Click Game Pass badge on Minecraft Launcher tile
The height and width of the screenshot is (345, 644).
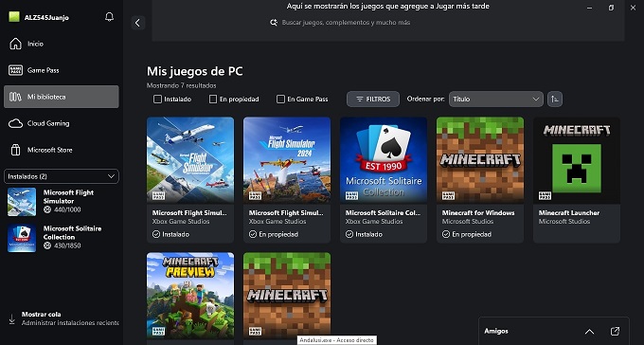545,196
